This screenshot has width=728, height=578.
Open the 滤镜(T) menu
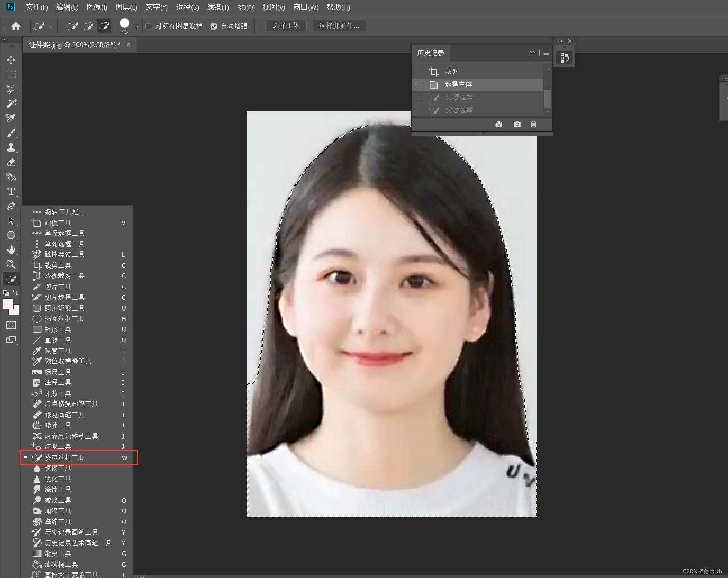(x=218, y=7)
